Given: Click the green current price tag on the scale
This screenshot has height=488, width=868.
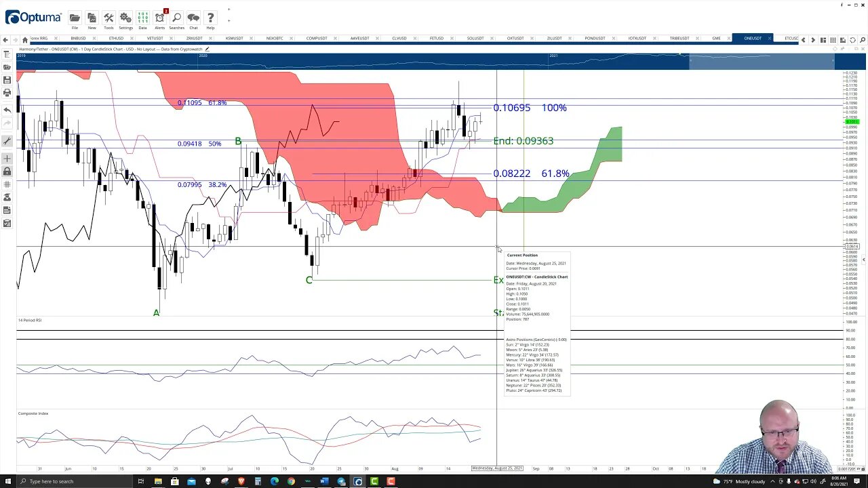Looking at the screenshot, I should pyautogui.click(x=851, y=121).
